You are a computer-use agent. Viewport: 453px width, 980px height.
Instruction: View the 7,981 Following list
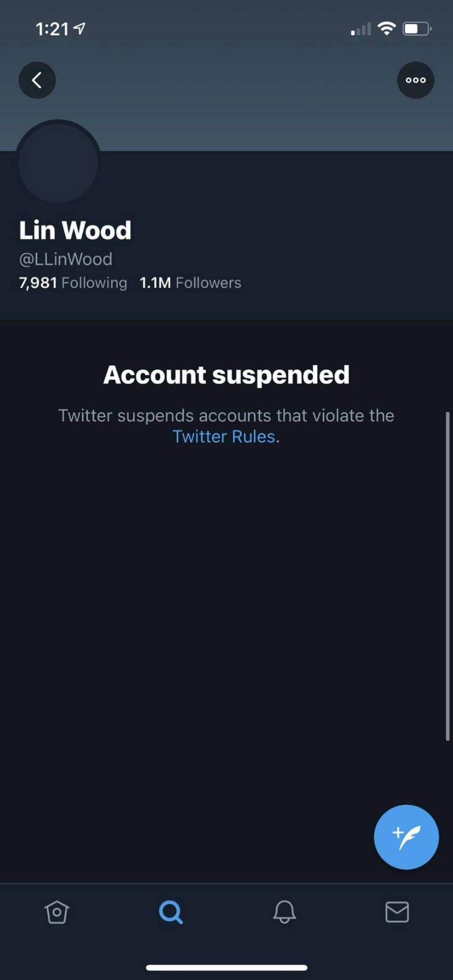(73, 283)
